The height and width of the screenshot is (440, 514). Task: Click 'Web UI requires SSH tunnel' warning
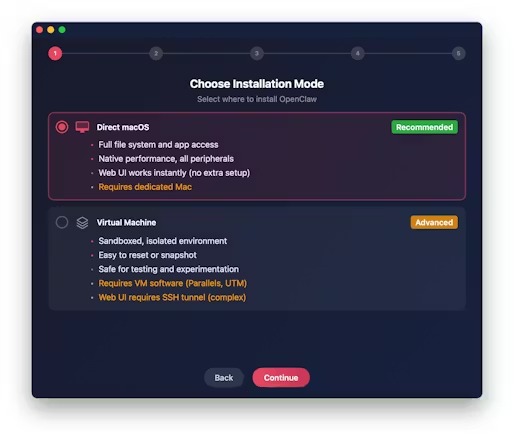172,297
